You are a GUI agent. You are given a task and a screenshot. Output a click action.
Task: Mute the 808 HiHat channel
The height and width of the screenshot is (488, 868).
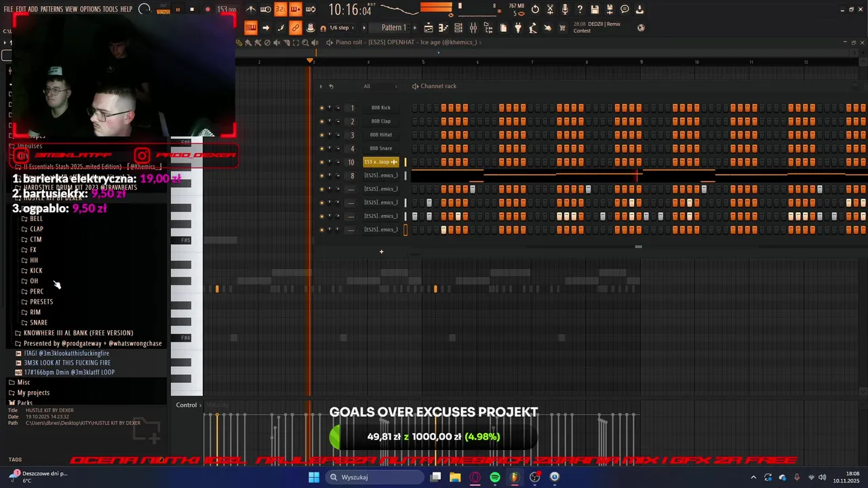[321, 135]
